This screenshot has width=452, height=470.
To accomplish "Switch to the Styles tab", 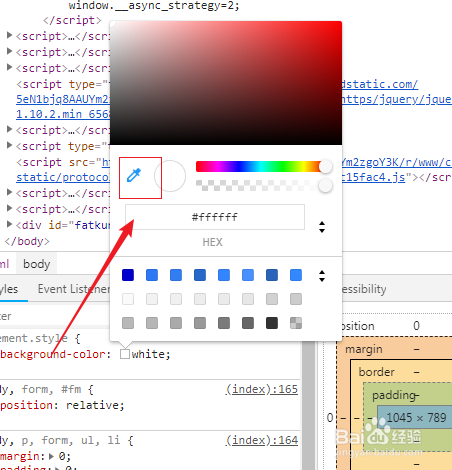I will pos(9,289).
